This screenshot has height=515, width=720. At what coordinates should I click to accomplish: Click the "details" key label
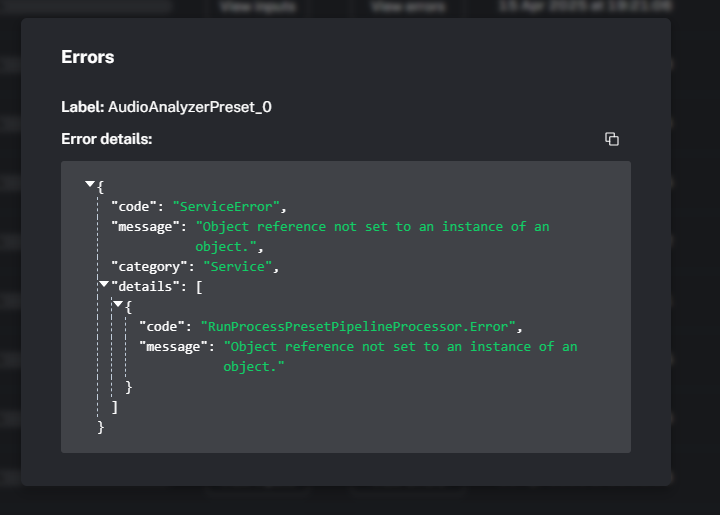coord(145,286)
